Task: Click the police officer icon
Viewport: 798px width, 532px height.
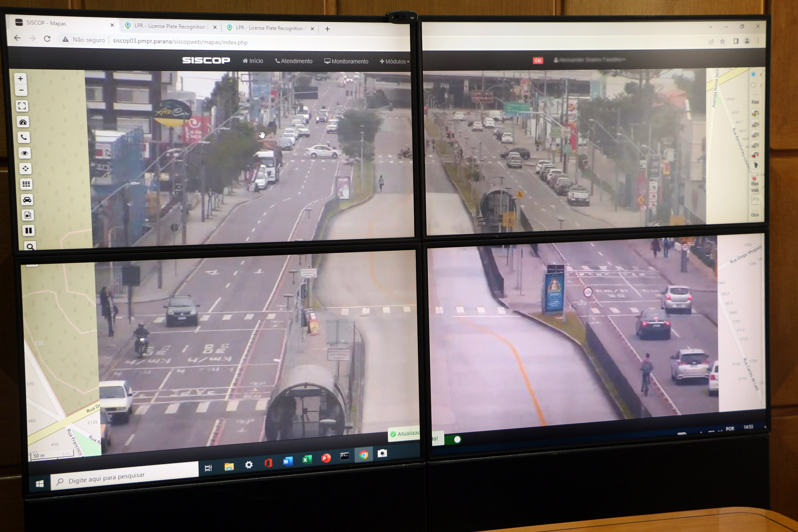Action: point(756,165)
